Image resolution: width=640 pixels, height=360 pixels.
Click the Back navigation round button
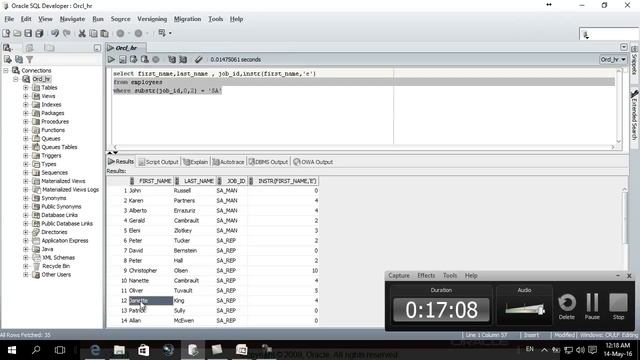120,33
